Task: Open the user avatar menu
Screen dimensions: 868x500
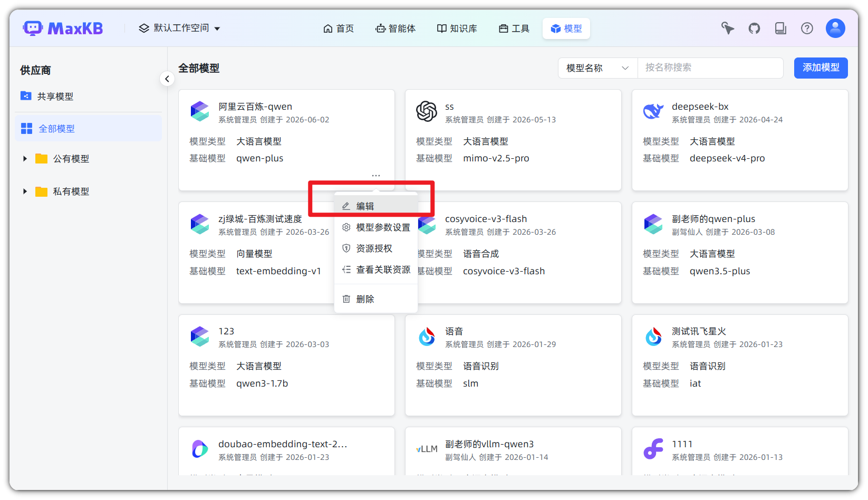Action: 835,28
